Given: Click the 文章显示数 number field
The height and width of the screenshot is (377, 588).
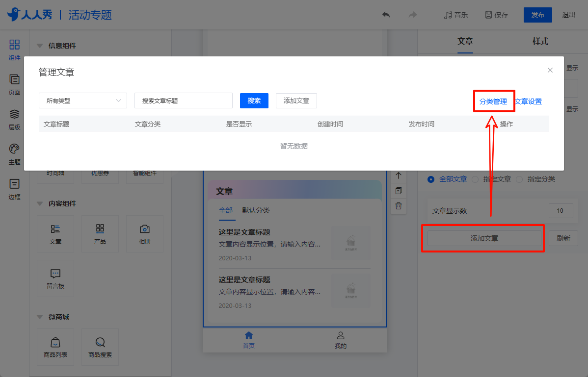Looking at the screenshot, I should [x=561, y=211].
